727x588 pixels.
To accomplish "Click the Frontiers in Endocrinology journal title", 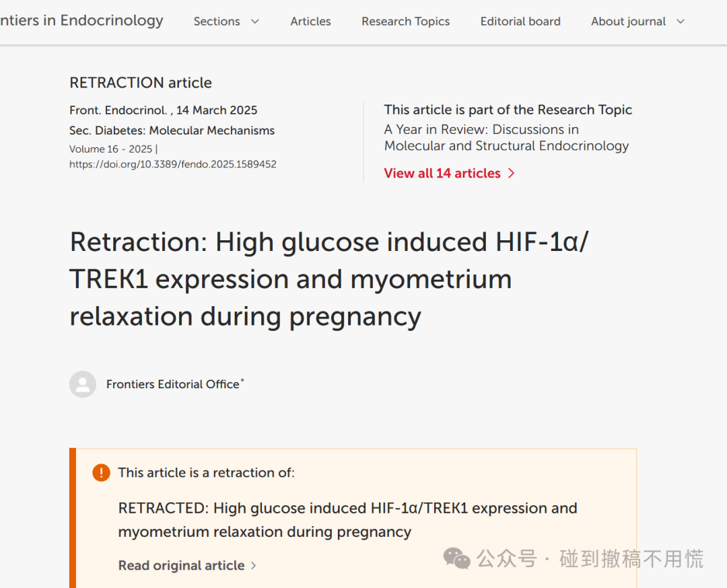I will (x=81, y=20).
